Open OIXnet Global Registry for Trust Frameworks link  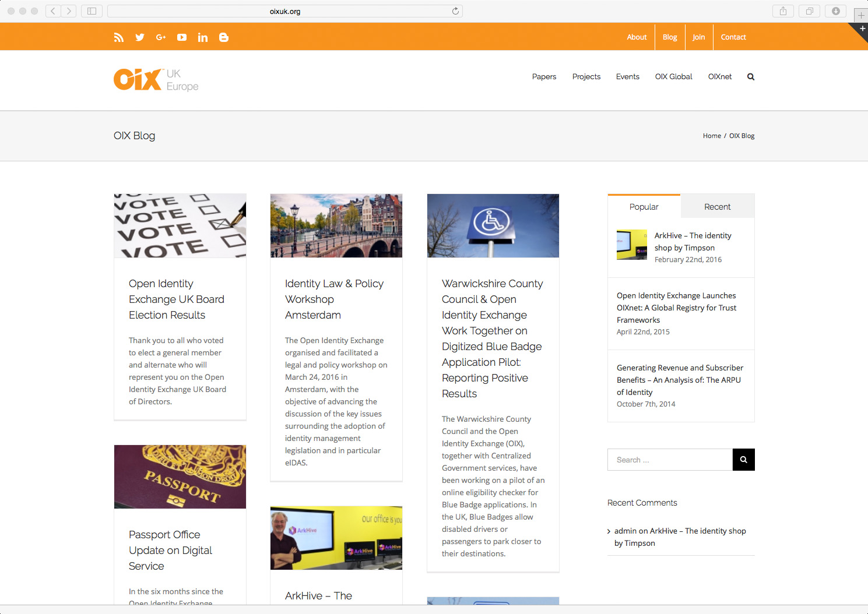pyautogui.click(x=676, y=308)
